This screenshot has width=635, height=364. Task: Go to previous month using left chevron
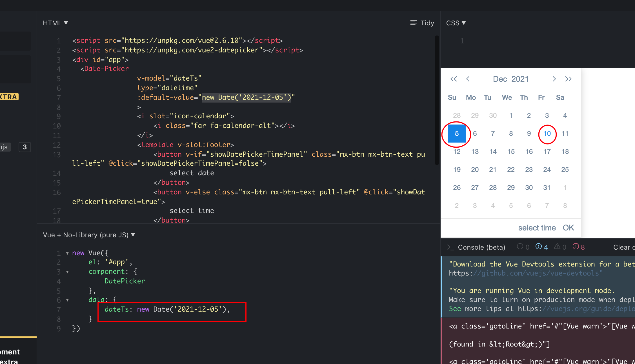click(468, 79)
